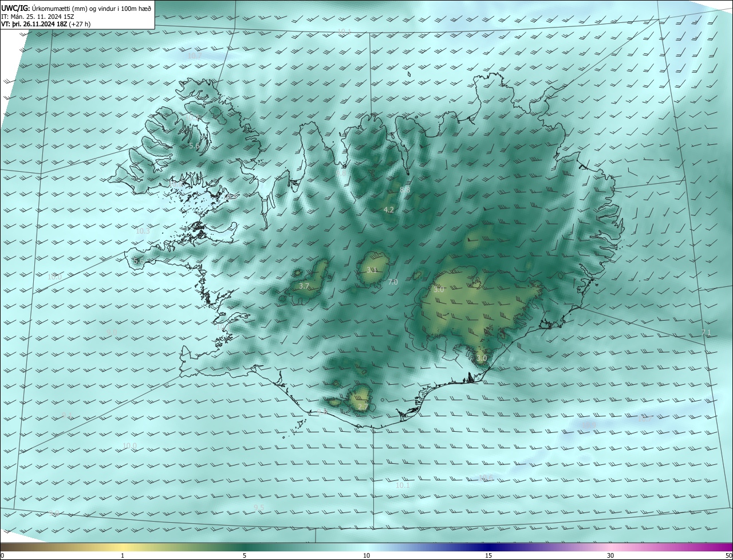Select the 10.3 value label west of Iceland
Viewport: 733px width, 560px height.
pos(143,231)
